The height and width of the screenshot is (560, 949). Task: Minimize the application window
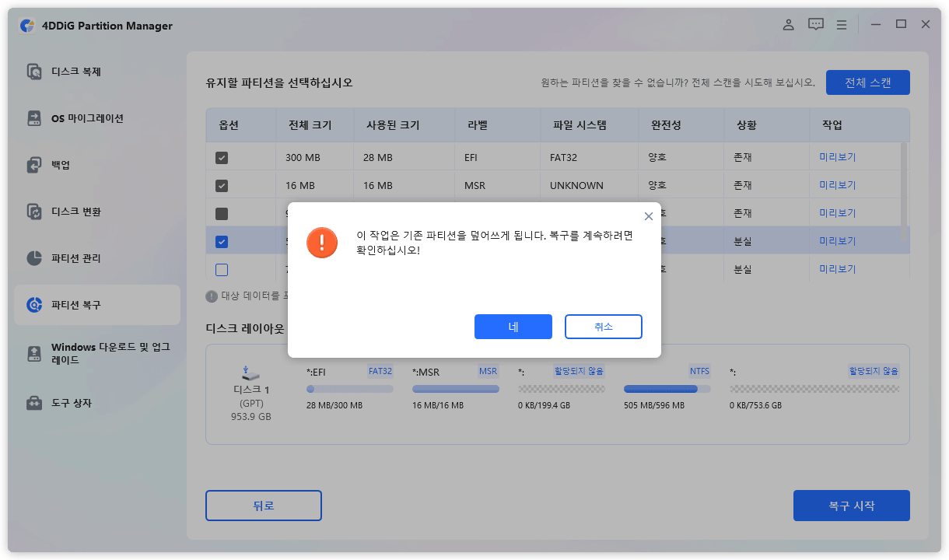(874, 25)
